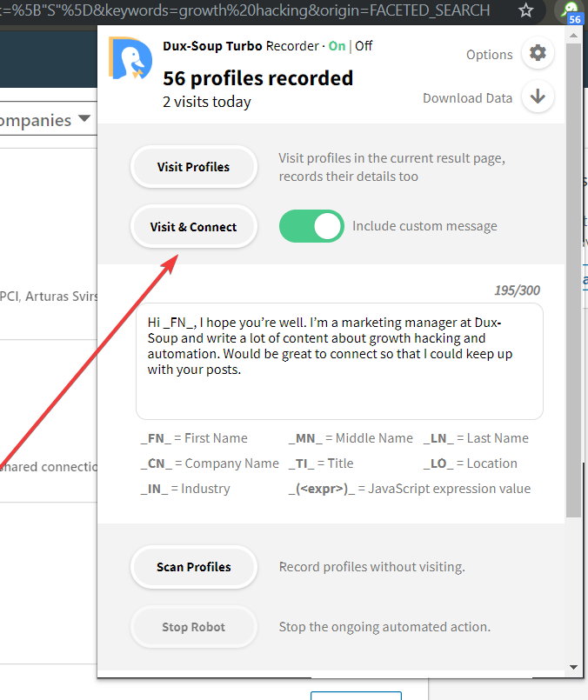Click the Dux-Soup extension icon with badge 56
Screen dimensions: 588x700
[571, 11]
